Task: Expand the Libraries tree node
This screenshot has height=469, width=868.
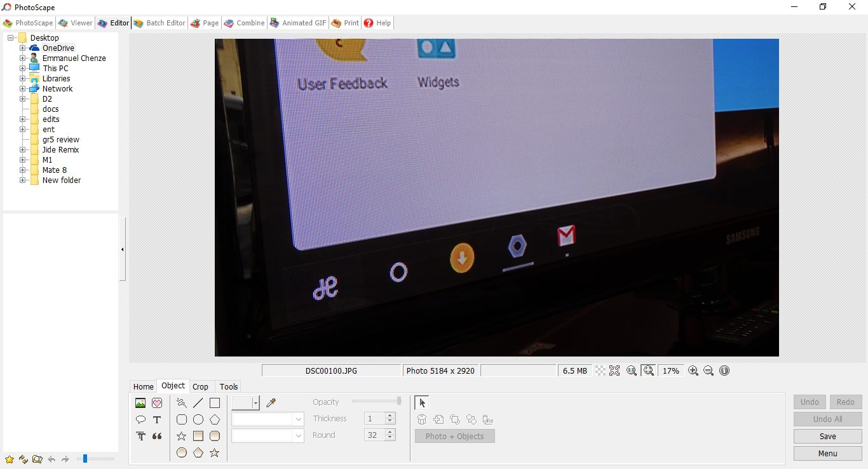Action: pos(23,79)
